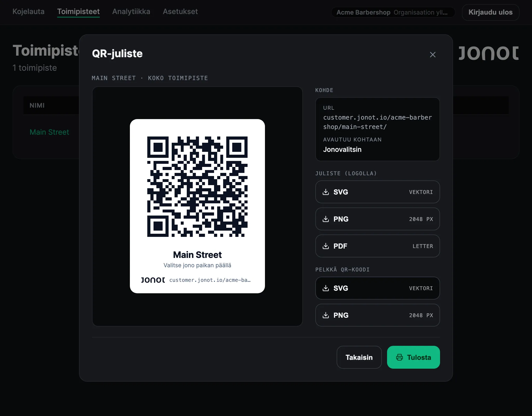532x416 pixels.
Task: Open the Acme Barbershop organisation selector
Action: tap(393, 12)
